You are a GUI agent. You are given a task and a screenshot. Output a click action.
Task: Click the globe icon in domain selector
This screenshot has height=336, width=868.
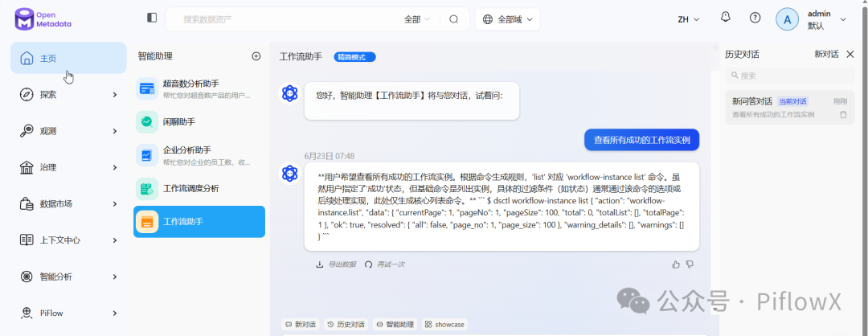point(488,19)
